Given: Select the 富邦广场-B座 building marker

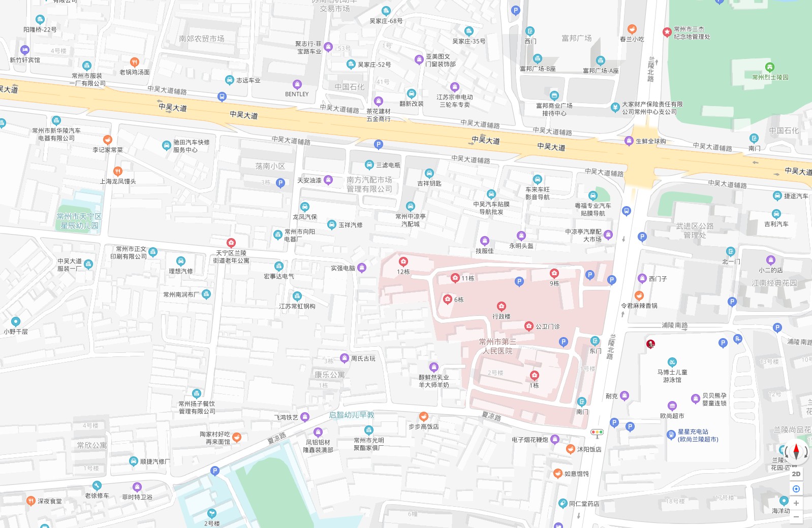Looking at the screenshot, I should coord(538,59).
